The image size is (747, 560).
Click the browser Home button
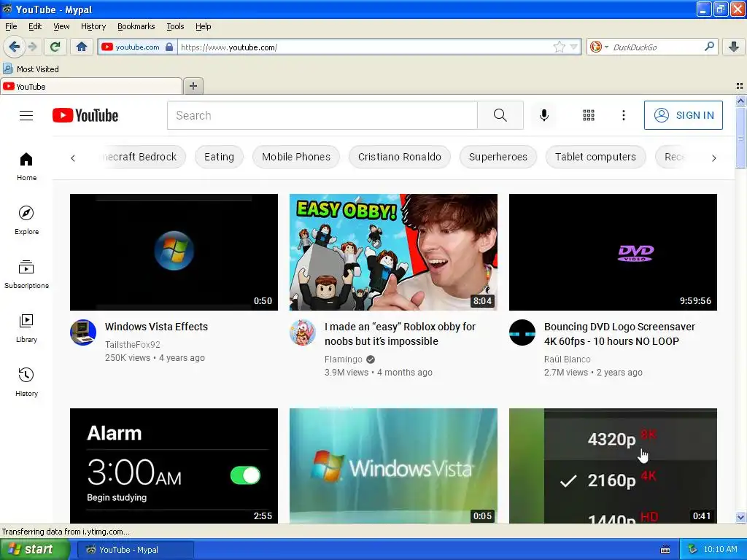click(x=82, y=47)
